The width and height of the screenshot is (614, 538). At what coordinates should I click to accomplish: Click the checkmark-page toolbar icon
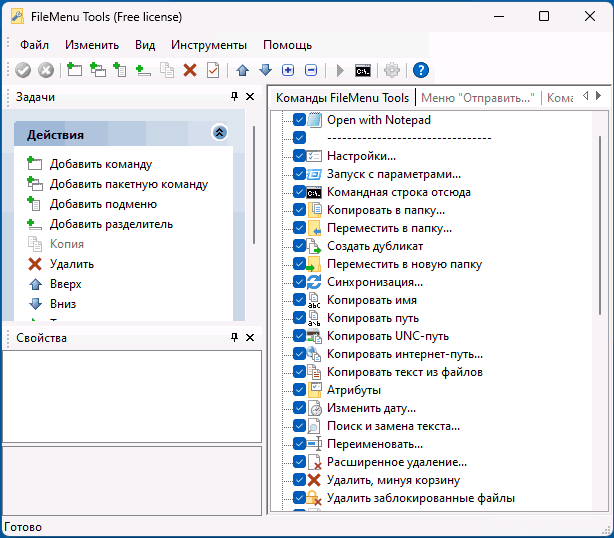point(213,70)
